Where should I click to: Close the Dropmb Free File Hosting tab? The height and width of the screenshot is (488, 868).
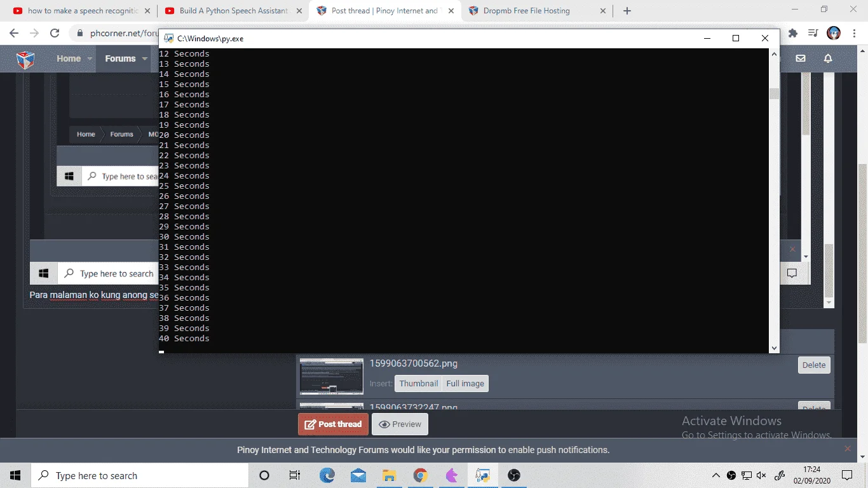(604, 11)
